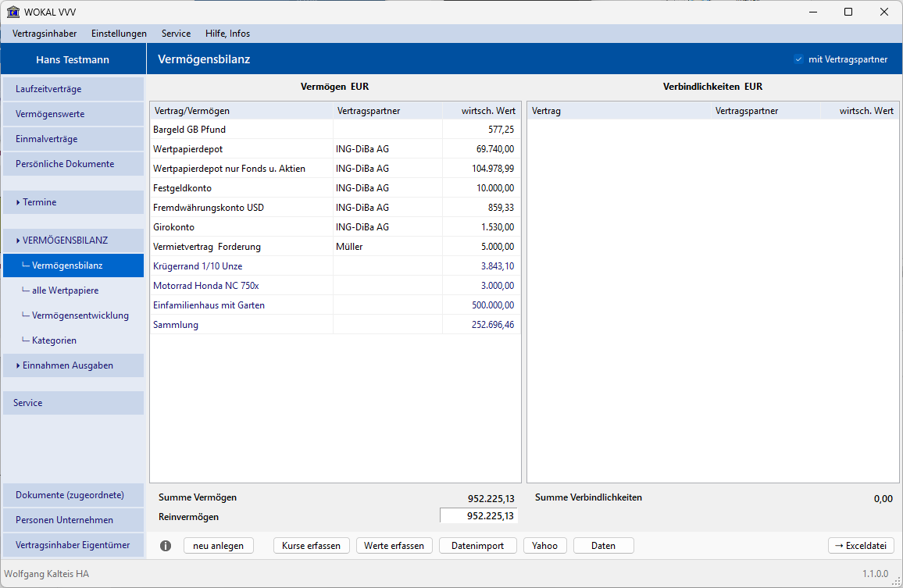The height and width of the screenshot is (588, 903).
Task: Click the info icon beside neu anlegen
Action: tap(166, 545)
